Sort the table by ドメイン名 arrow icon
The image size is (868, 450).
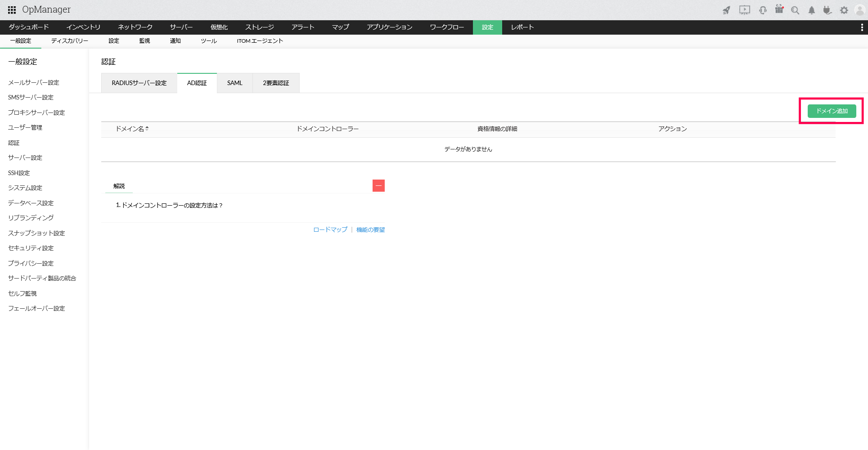click(147, 129)
